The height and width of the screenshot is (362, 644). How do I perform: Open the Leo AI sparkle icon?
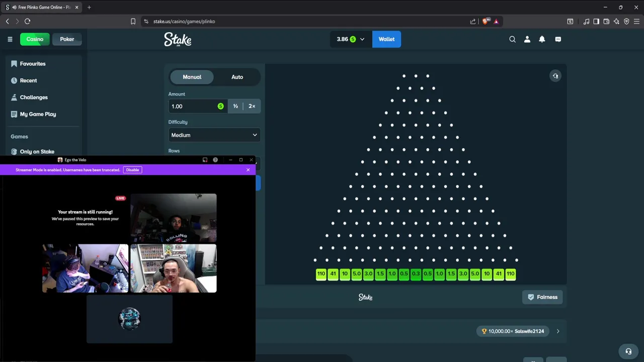click(616, 21)
